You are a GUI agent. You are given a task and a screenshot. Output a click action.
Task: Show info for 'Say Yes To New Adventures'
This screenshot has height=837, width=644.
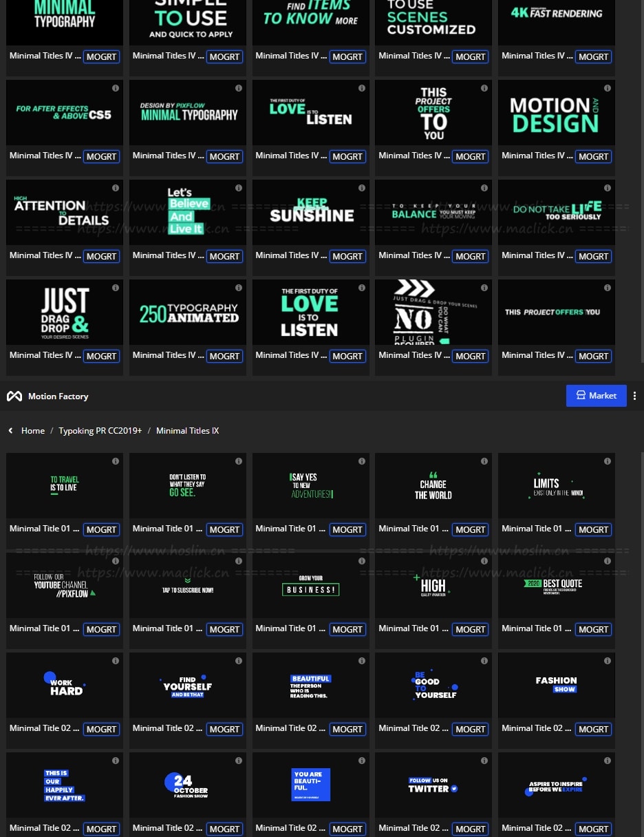click(361, 461)
